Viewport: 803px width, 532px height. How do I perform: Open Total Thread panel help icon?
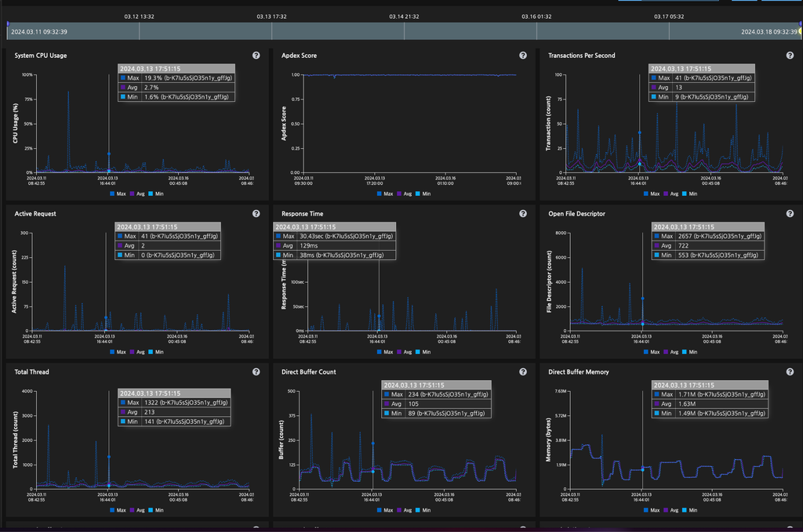256,372
